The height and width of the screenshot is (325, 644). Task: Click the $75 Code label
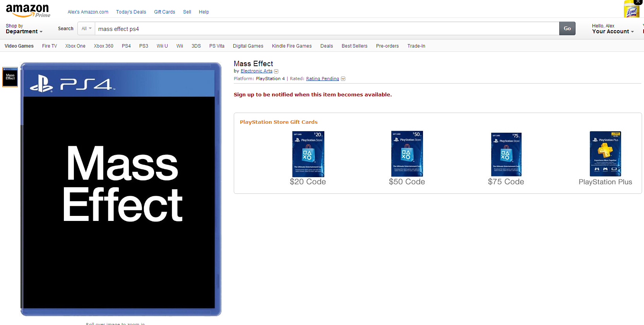pos(506,182)
